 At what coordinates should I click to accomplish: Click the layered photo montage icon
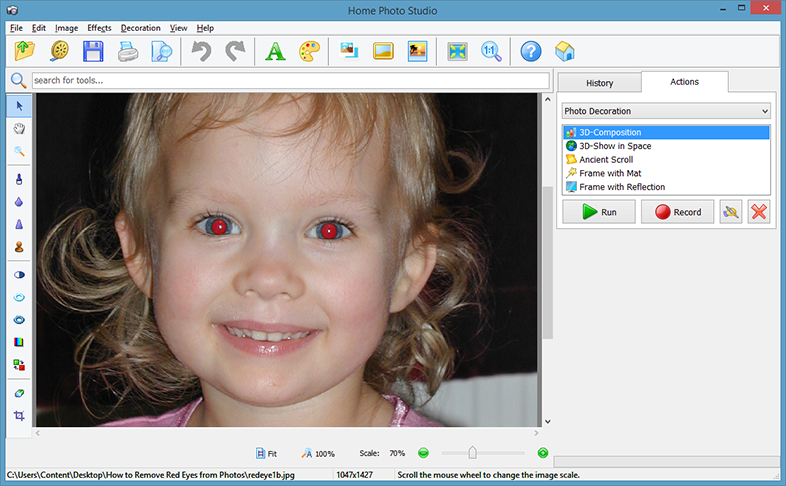coord(349,51)
